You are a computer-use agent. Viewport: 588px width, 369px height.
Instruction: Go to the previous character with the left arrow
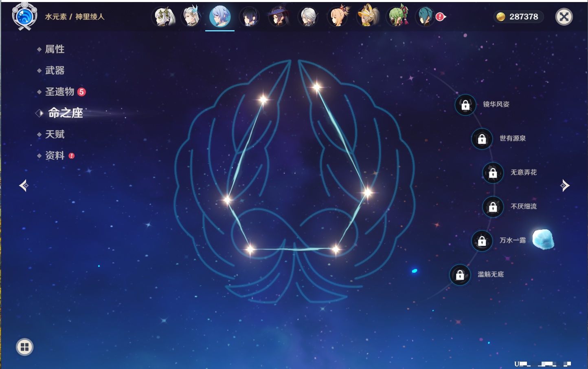(24, 186)
